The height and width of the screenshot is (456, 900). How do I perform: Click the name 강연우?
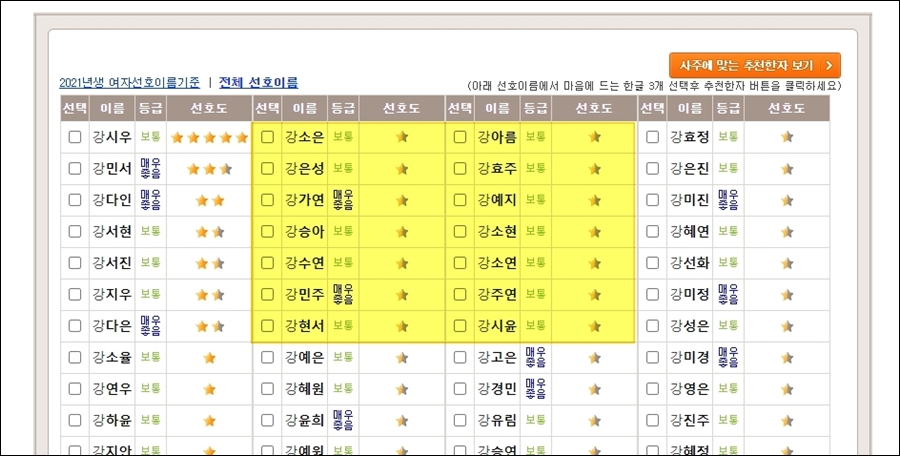point(112,389)
